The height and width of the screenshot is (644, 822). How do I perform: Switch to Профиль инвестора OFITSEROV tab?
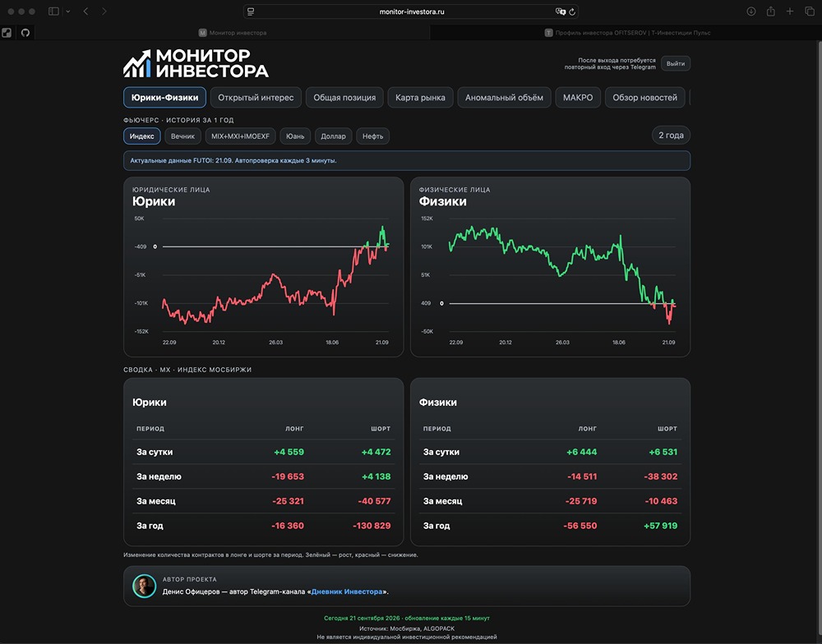pyautogui.click(x=626, y=33)
